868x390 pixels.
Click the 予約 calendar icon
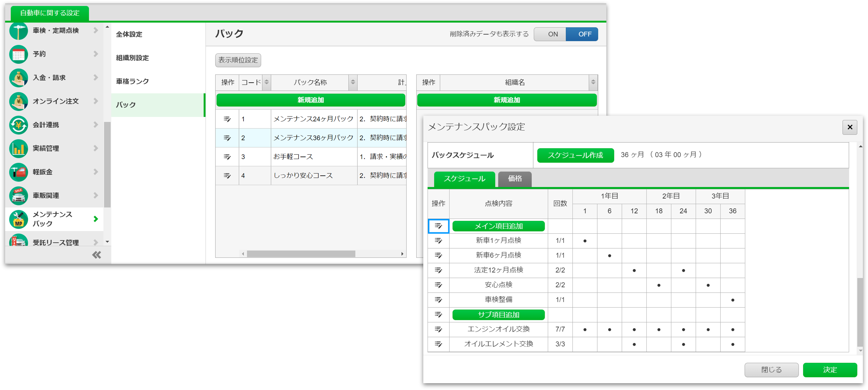[x=18, y=54]
